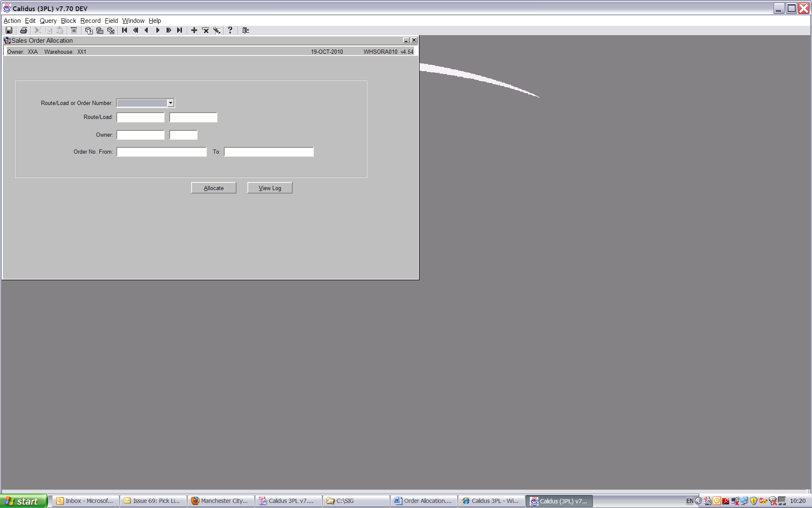
Task: Click the Enter Query database icon
Action: (88, 30)
